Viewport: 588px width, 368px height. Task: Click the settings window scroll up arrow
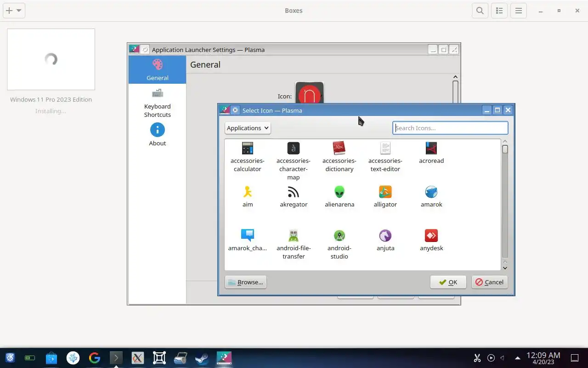tap(455, 77)
